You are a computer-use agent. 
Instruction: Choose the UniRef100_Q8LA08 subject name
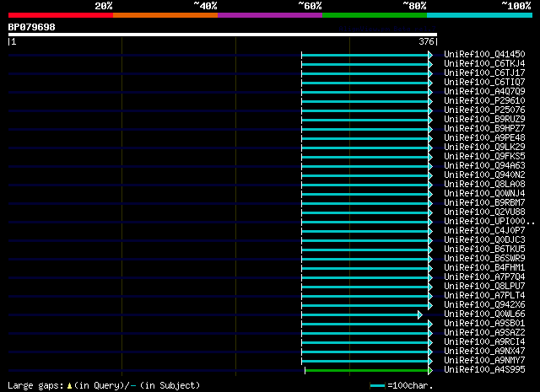(x=484, y=185)
